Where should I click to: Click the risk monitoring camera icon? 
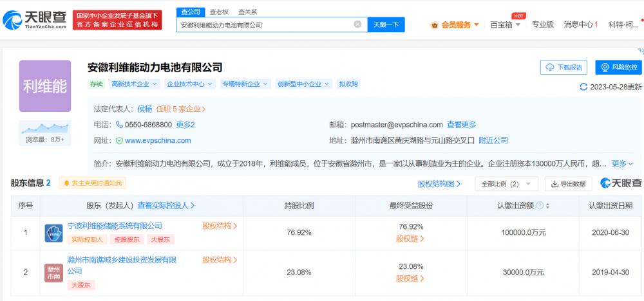click(605, 68)
